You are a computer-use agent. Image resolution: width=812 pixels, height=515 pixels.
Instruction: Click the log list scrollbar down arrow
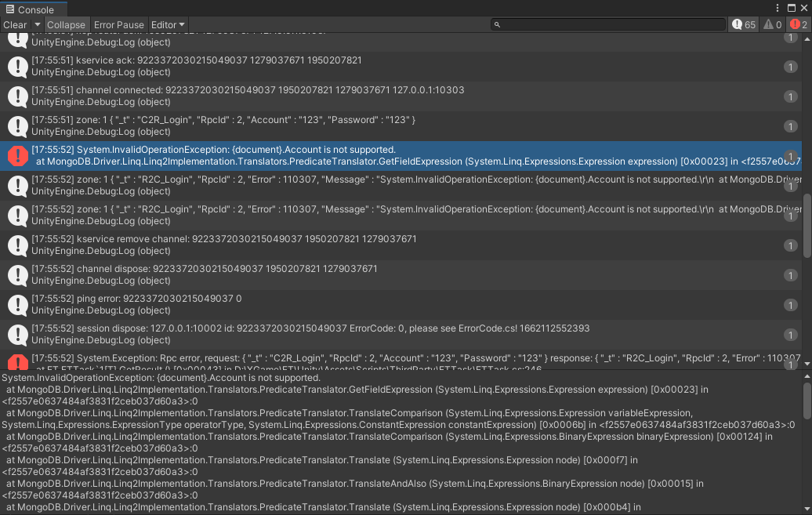point(807,363)
